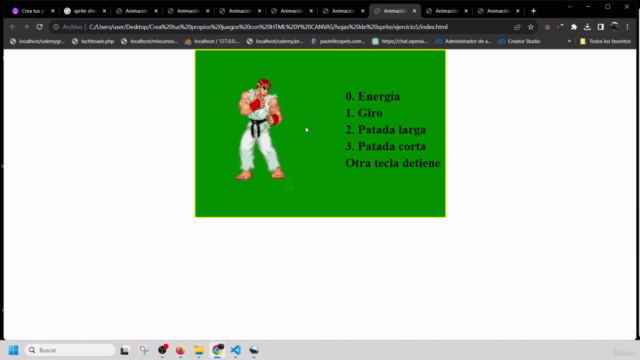The image size is (640, 360).
Task: Click the '1. Giro' text
Action: 364,113
